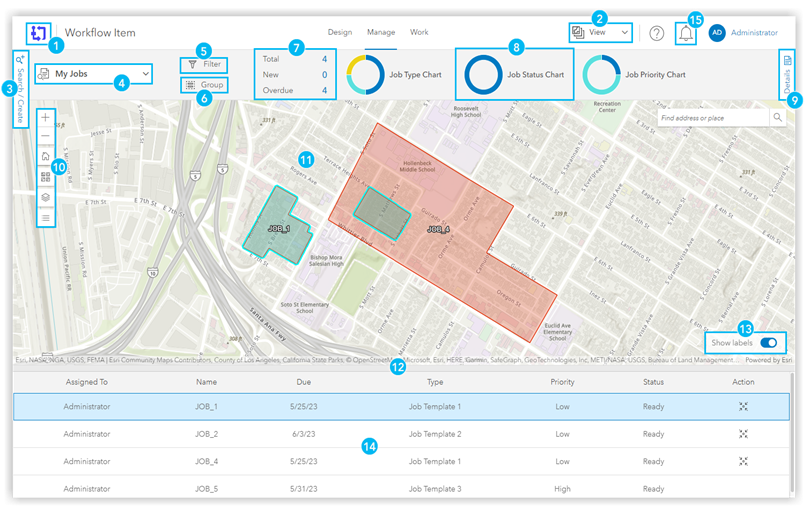Zoom in on the map

coord(45,117)
